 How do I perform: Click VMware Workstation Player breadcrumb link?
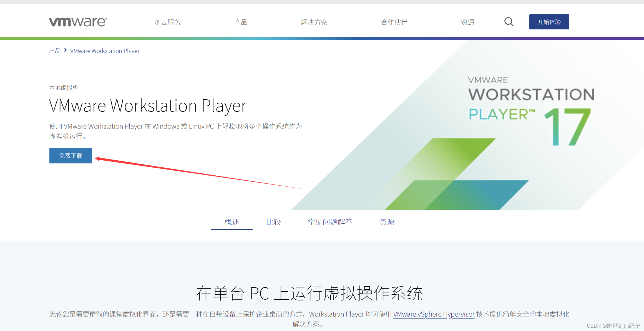click(x=105, y=51)
